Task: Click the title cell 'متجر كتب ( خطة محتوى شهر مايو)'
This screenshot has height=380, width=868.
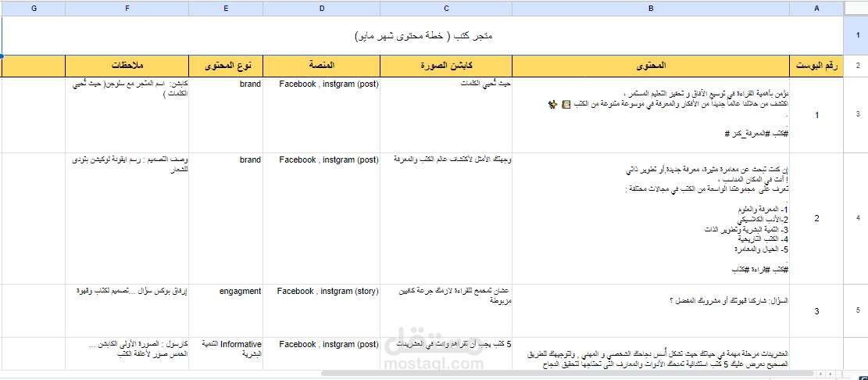Action: 423,35
